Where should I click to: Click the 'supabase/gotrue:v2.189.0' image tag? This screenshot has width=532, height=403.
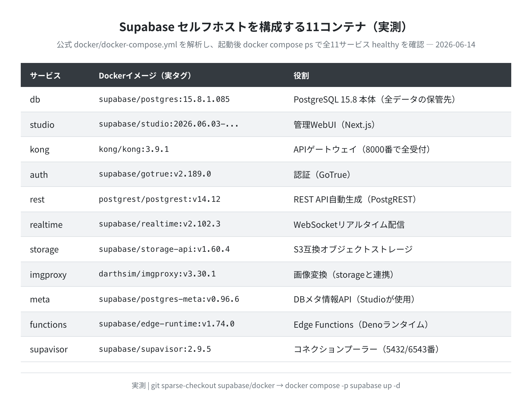[x=155, y=174]
